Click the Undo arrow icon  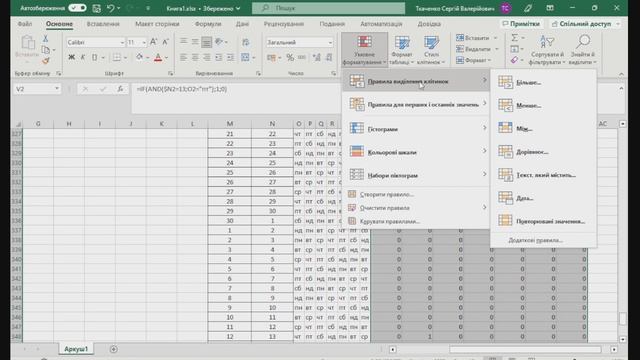point(110,8)
